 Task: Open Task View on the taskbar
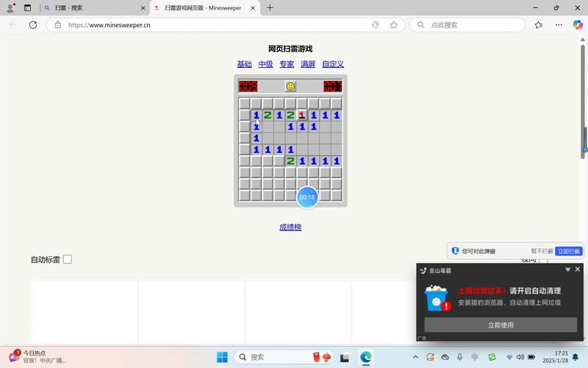tap(344, 357)
